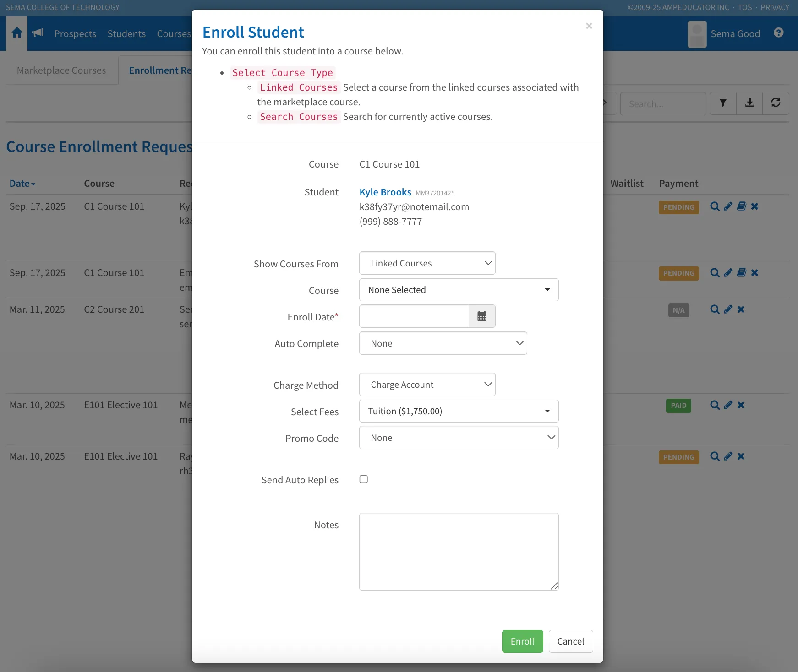Click the filter funnel icon
798x672 pixels.
tap(723, 103)
